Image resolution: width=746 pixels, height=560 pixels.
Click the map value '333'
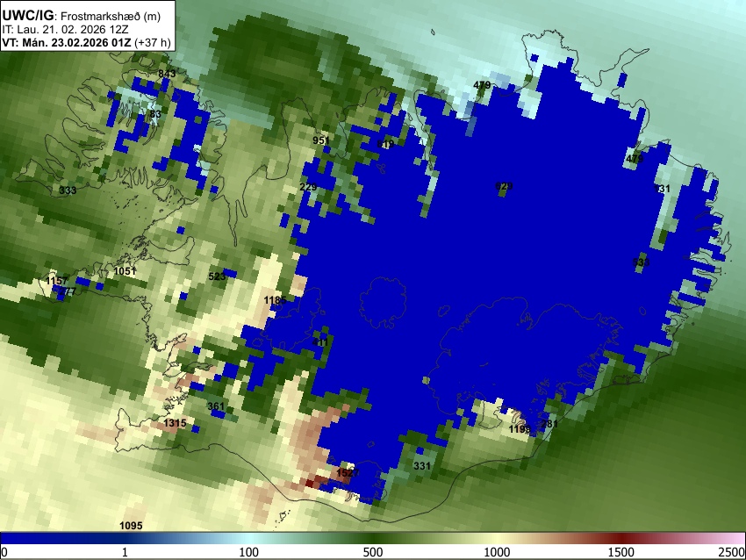point(68,190)
